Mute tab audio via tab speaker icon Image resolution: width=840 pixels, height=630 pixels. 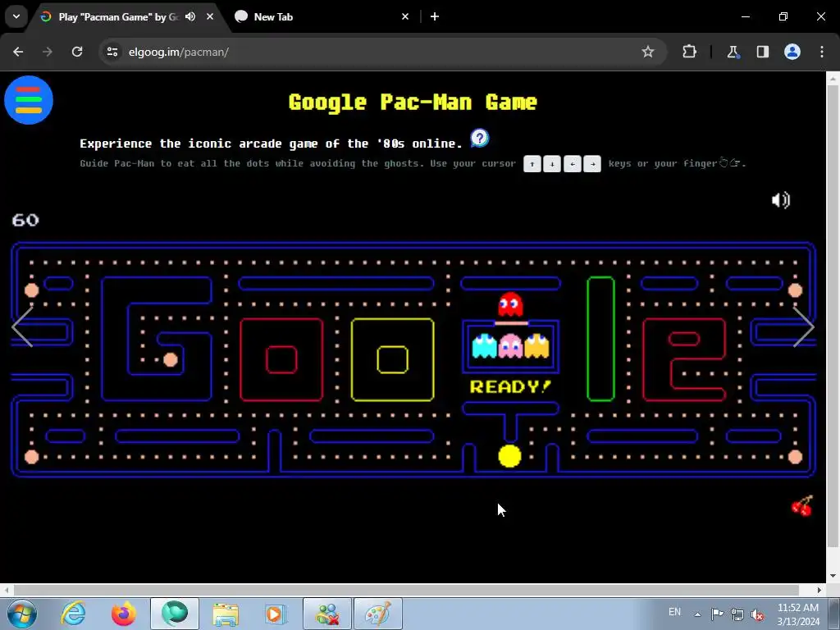190,16
